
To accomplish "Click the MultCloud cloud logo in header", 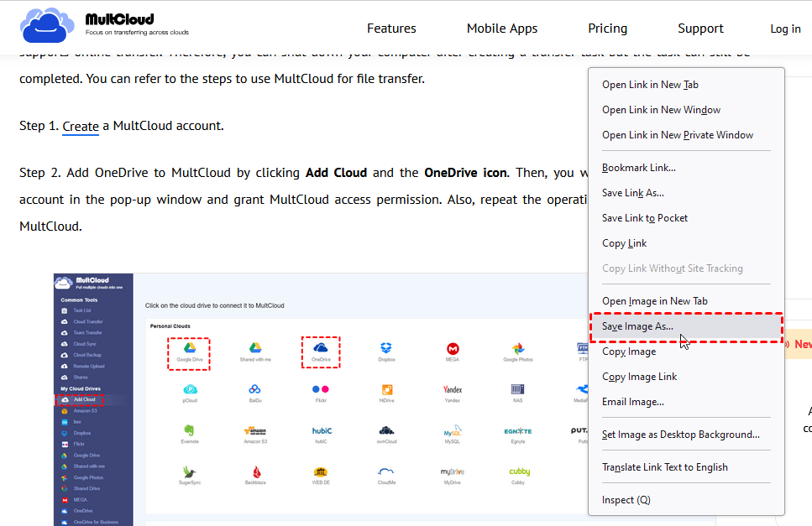I will coord(47,25).
